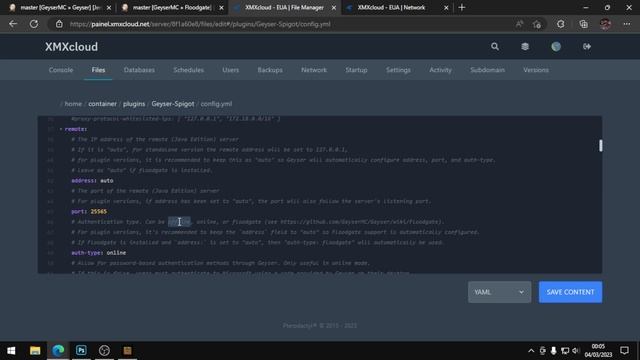Screen dimensions: 640x360
Task: Open the Databases tab
Action: pyautogui.click(x=139, y=70)
